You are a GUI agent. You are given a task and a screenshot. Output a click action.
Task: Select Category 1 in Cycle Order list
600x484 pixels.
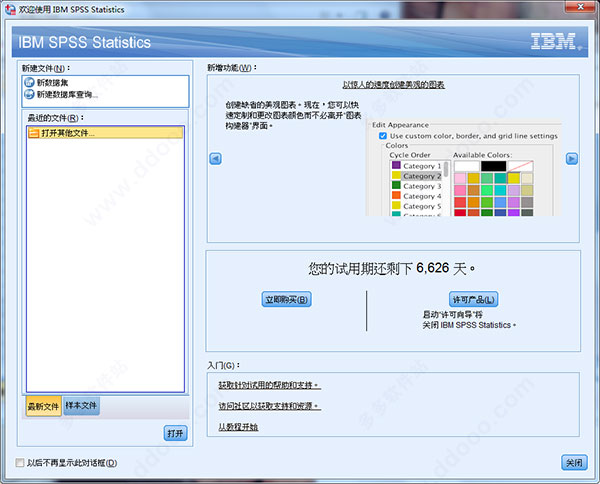[x=417, y=166]
